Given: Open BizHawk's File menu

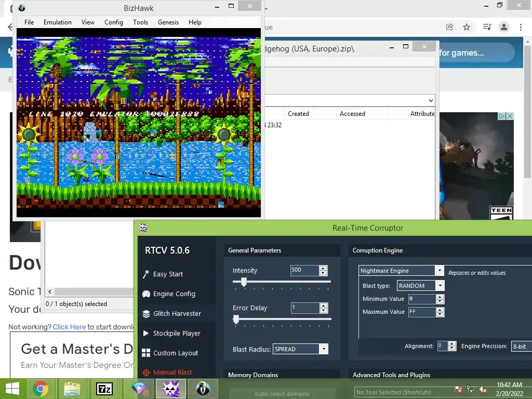Looking at the screenshot, I should tap(29, 22).
